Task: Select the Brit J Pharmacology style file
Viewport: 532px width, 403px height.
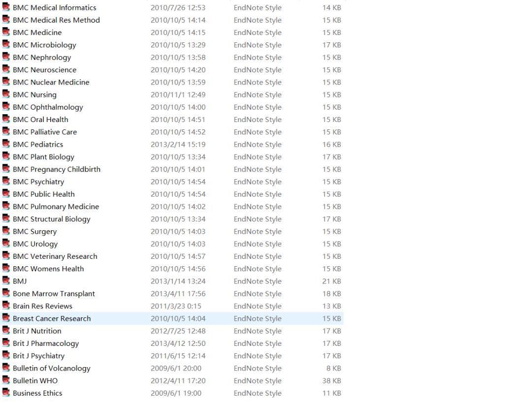Action: (x=46, y=343)
